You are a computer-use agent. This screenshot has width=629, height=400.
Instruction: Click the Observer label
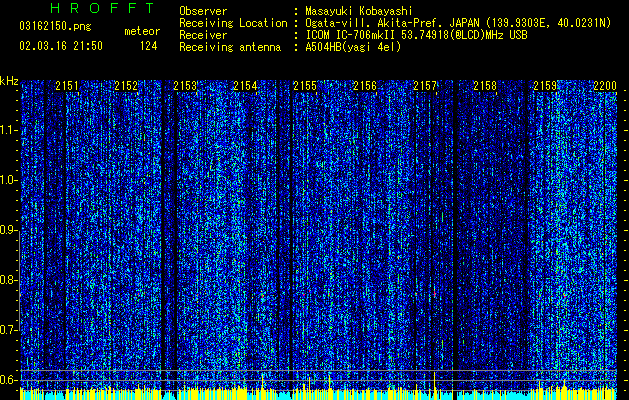[203, 11]
